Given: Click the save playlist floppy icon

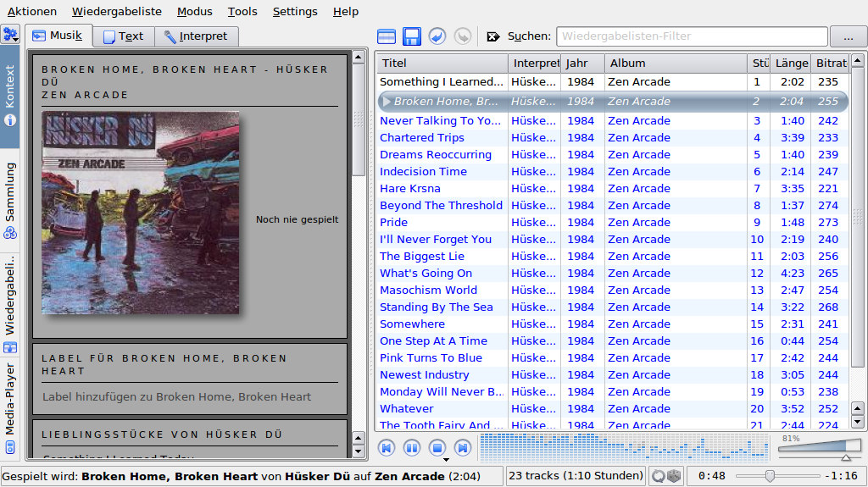Looking at the screenshot, I should (411, 36).
